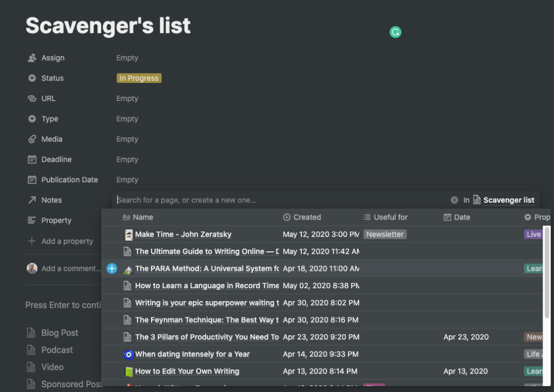Image resolution: width=554 pixels, height=392 pixels.
Task: Click the Name column header
Action: pyautogui.click(x=143, y=217)
